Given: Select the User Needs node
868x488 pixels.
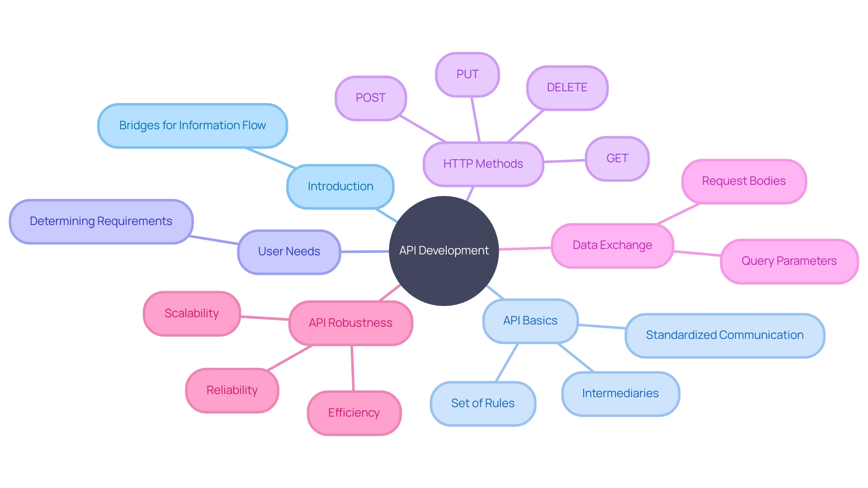Looking at the screenshot, I should pos(292,250).
